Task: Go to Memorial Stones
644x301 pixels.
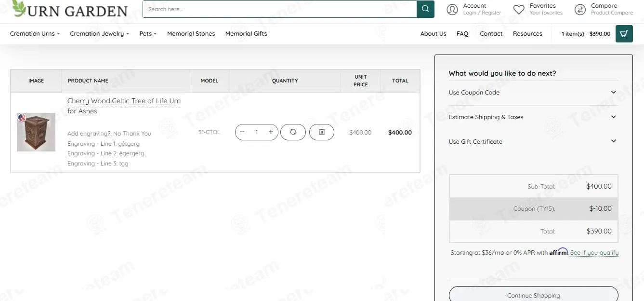Action: click(191, 34)
